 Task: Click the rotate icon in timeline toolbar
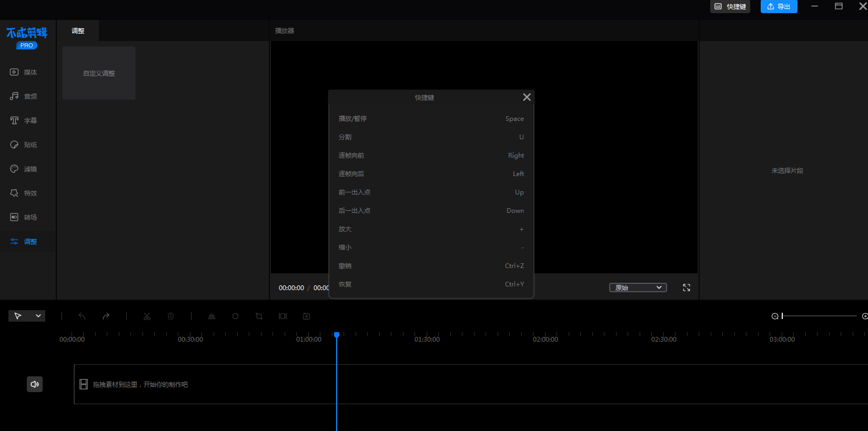click(x=235, y=316)
